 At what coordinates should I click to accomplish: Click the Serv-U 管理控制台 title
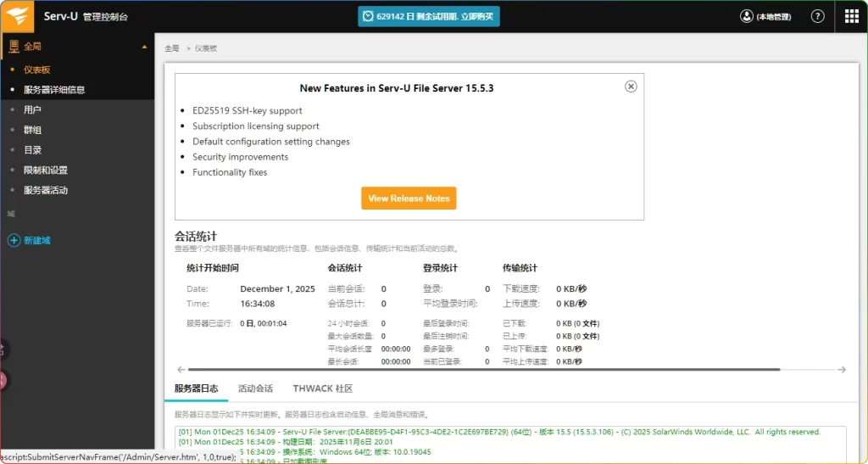pyautogui.click(x=86, y=17)
